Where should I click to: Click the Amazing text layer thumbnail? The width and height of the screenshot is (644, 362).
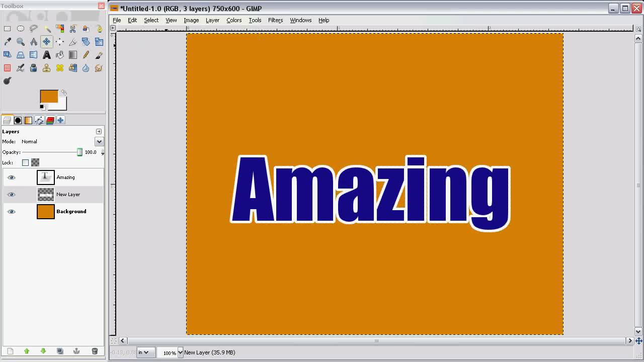(x=45, y=177)
